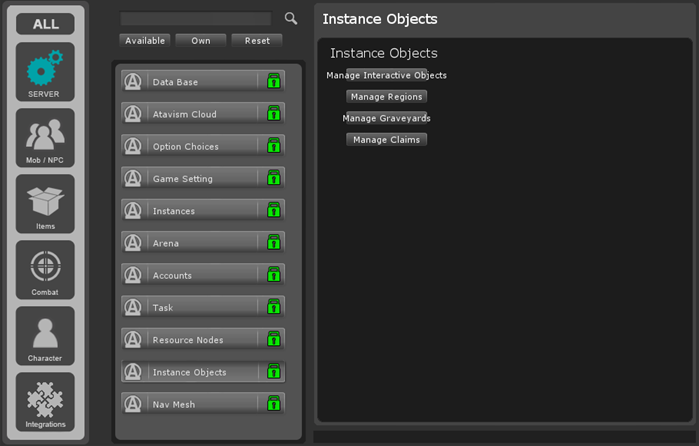This screenshot has width=699, height=446.
Task: Open the Integrations puzzle category
Action: (x=45, y=402)
